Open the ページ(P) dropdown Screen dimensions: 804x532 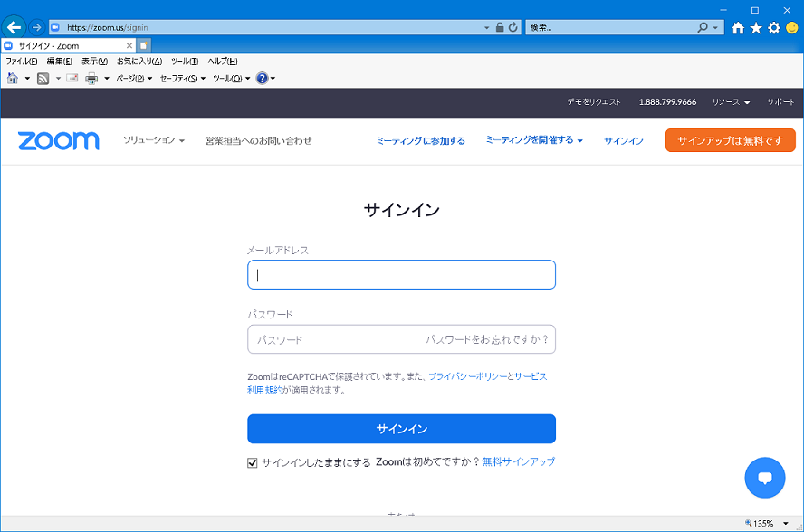[134, 79]
